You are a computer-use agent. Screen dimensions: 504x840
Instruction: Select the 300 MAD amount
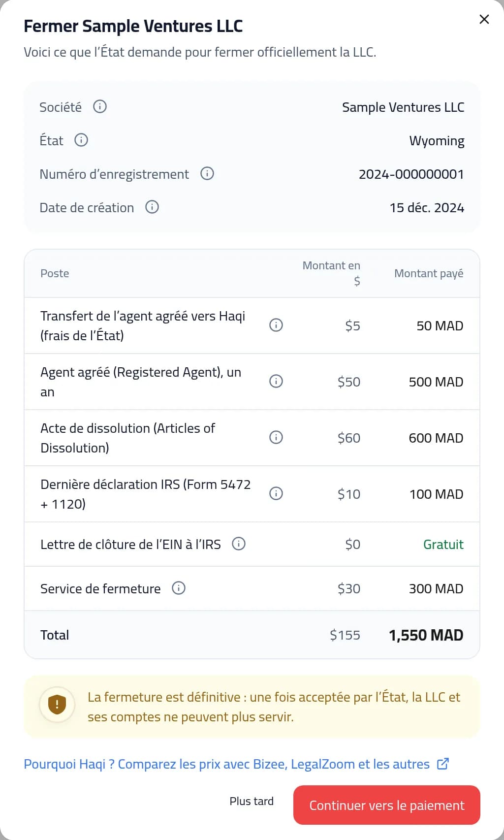point(436,588)
